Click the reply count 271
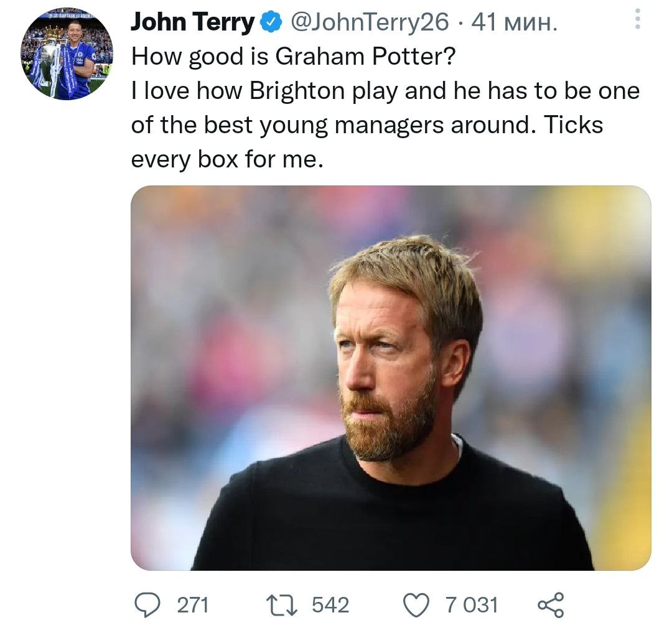 (192, 604)
